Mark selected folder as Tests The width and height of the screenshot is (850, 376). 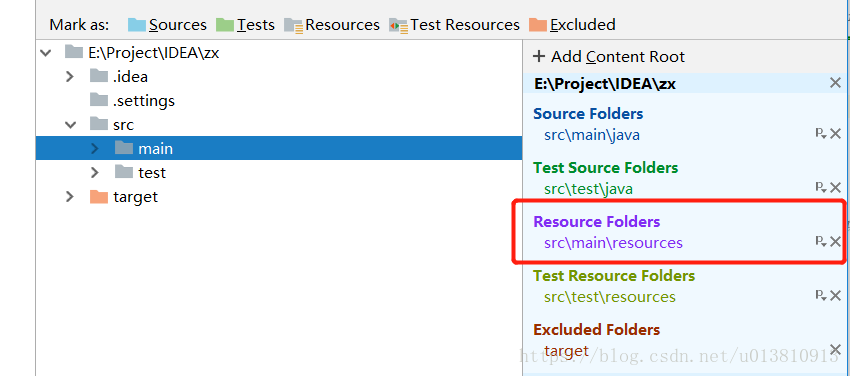tap(245, 25)
